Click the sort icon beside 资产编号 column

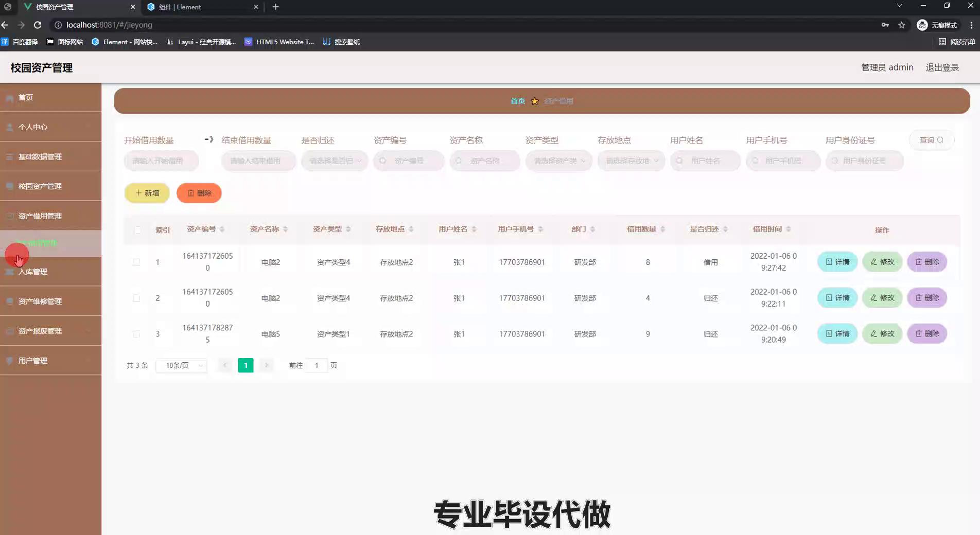tap(222, 229)
